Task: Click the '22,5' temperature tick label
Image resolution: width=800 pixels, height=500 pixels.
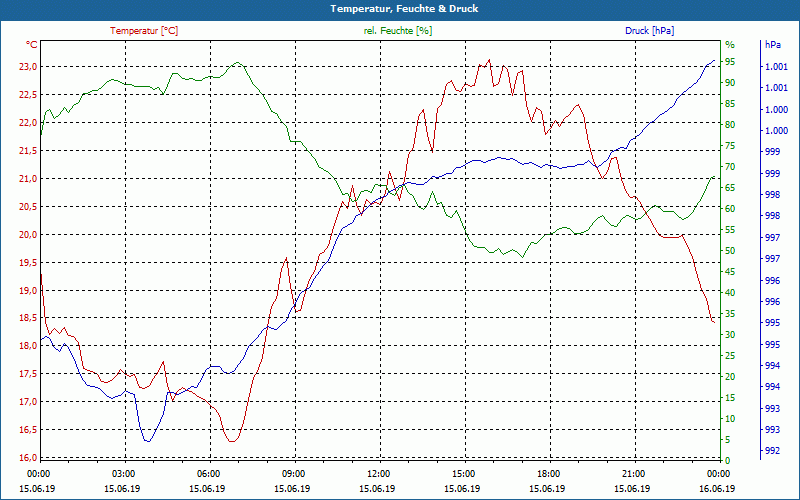Action: (x=28, y=94)
